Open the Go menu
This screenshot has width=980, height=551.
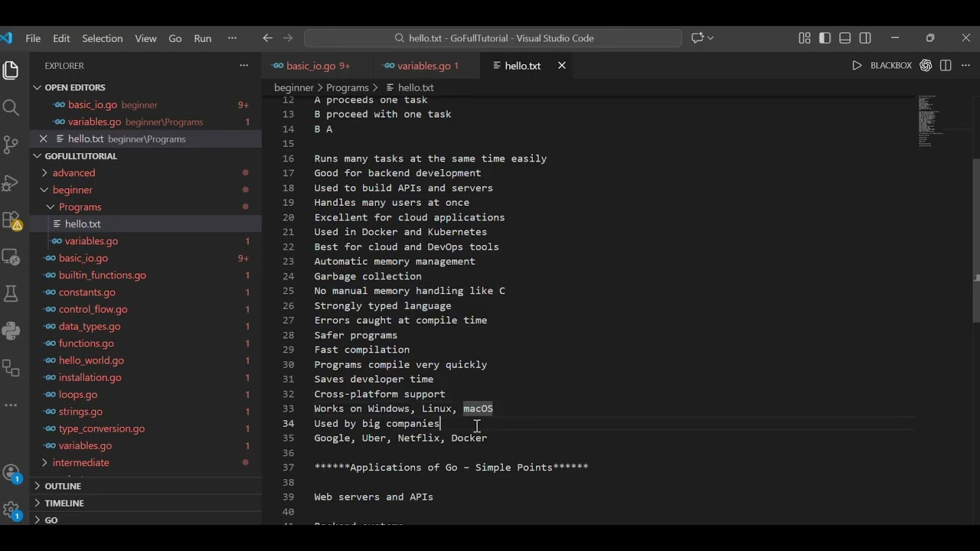coord(175,38)
